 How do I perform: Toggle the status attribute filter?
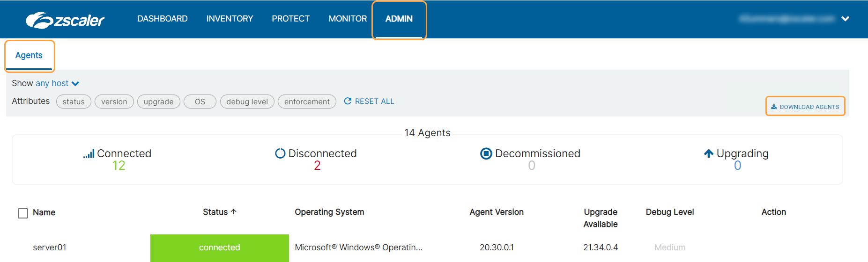(74, 102)
